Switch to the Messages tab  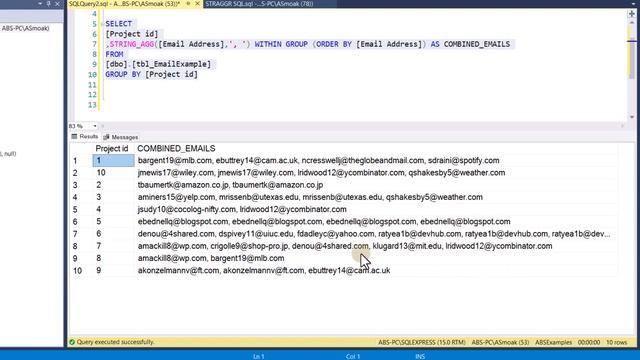pyautogui.click(x=121, y=137)
